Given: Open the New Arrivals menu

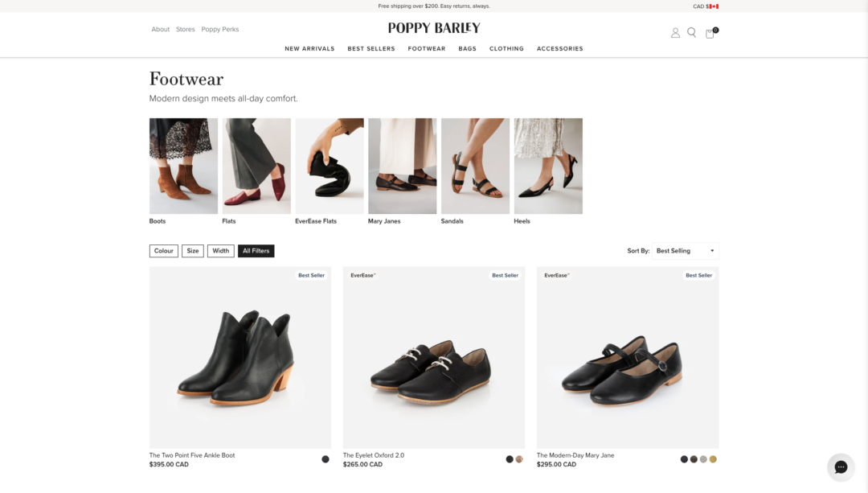Looking at the screenshot, I should [x=309, y=49].
